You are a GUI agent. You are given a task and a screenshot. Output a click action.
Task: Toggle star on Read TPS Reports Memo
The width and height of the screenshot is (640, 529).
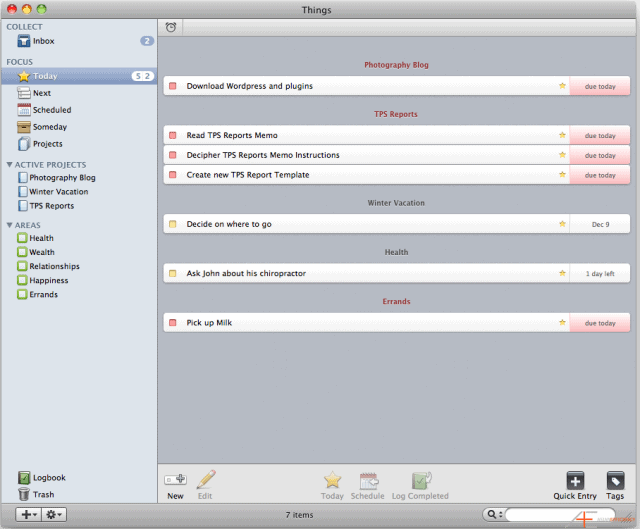[562, 135]
